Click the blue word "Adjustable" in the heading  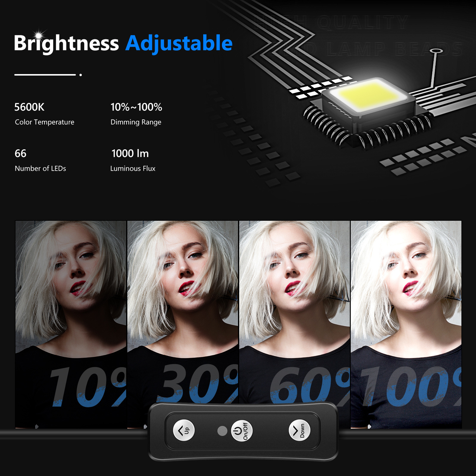pyautogui.click(x=179, y=44)
